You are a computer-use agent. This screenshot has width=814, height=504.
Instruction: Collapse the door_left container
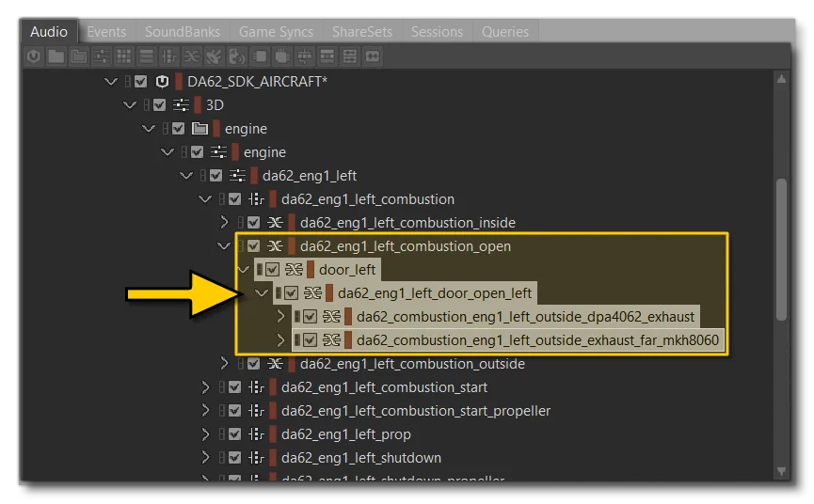click(x=243, y=270)
